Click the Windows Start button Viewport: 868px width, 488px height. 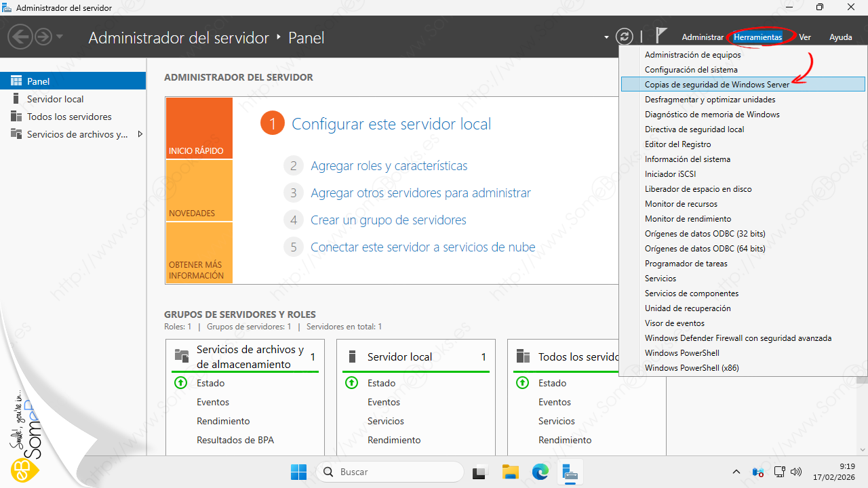pyautogui.click(x=298, y=472)
